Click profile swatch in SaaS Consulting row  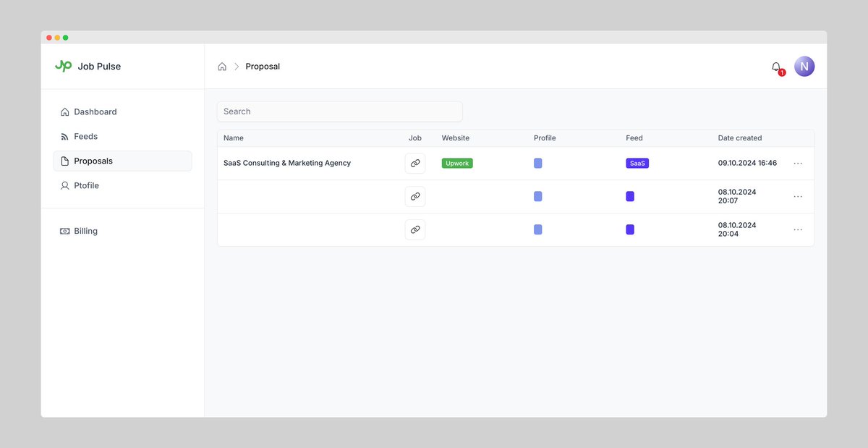[538, 164]
